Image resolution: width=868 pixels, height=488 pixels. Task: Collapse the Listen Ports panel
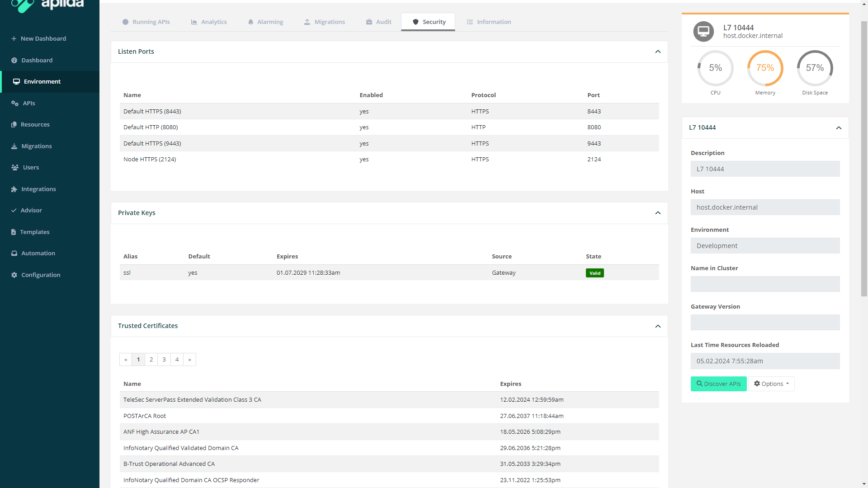coord(658,52)
